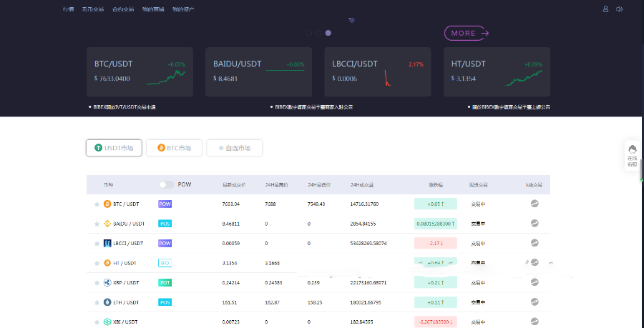Click the volume 14716.31760 cell
Image resolution: width=644 pixels, height=328 pixels.
pyautogui.click(x=364, y=204)
